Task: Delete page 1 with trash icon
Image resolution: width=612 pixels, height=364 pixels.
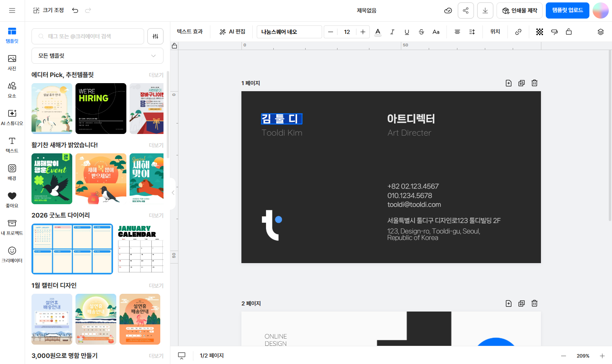Action: [x=534, y=83]
